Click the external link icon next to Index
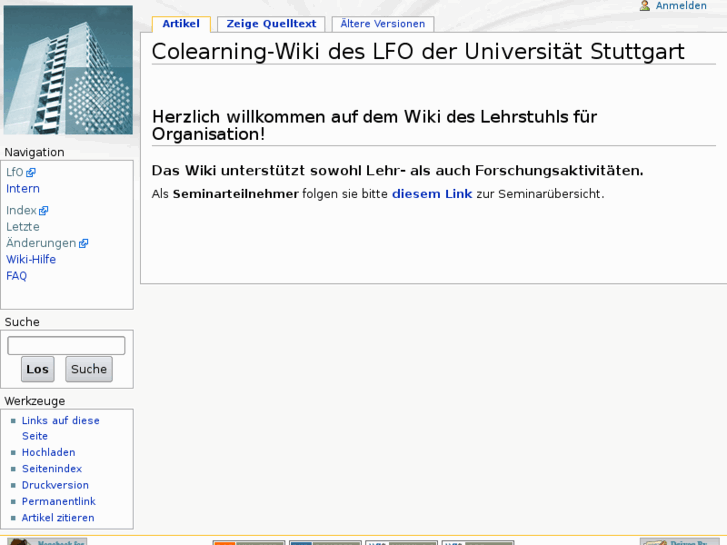 pyautogui.click(x=44, y=211)
